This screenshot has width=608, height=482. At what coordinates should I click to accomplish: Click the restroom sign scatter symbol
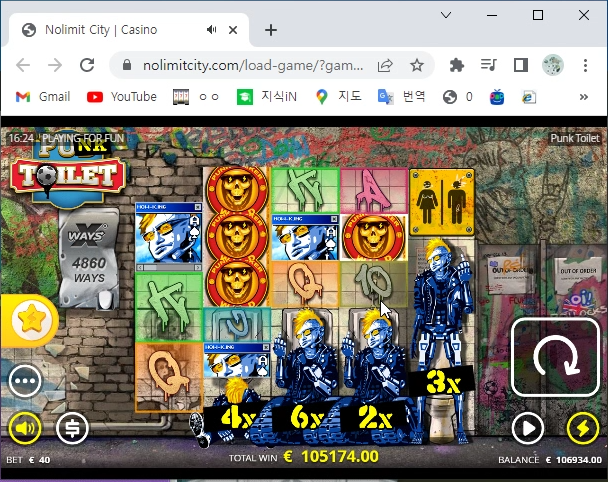pyautogui.click(x=442, y=202)
